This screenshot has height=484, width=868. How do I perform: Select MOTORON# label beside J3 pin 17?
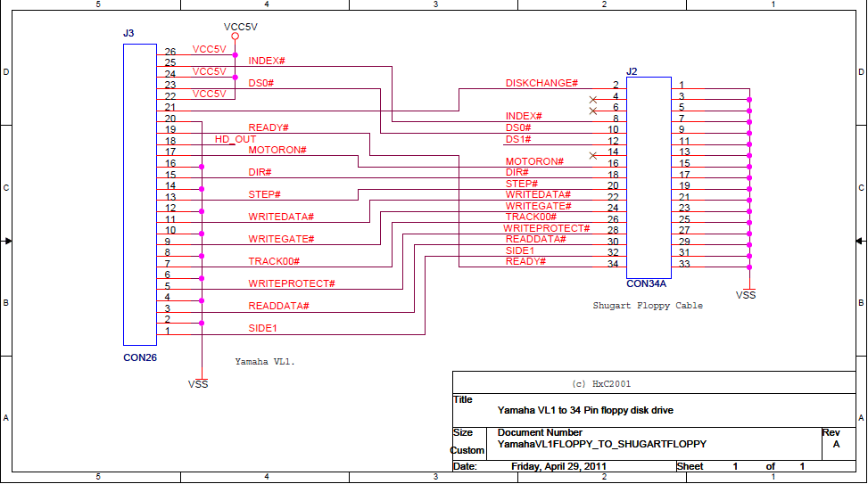[x=277, y=150]
